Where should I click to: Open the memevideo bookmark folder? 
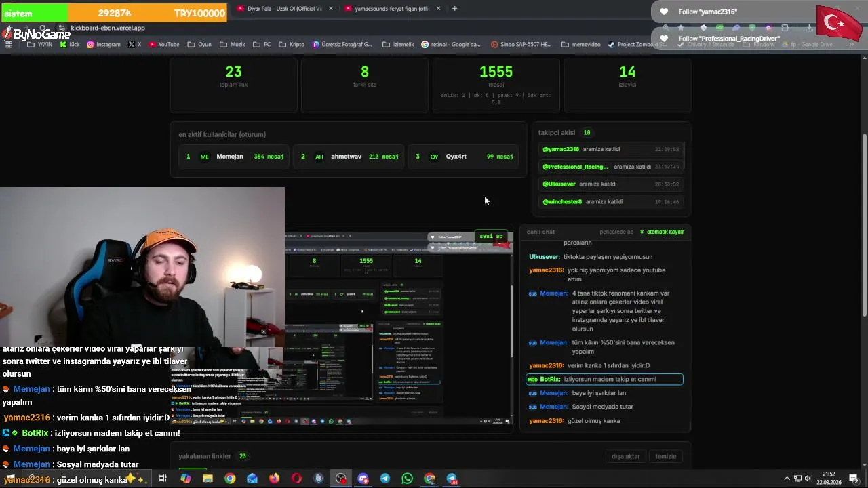coord(581,45)
